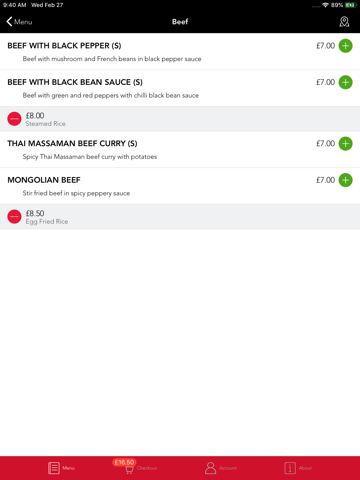Select the Beef with Black Pepper title
Image resolution: width=360 pixels, height=480 pixels.
pos(64,46)
